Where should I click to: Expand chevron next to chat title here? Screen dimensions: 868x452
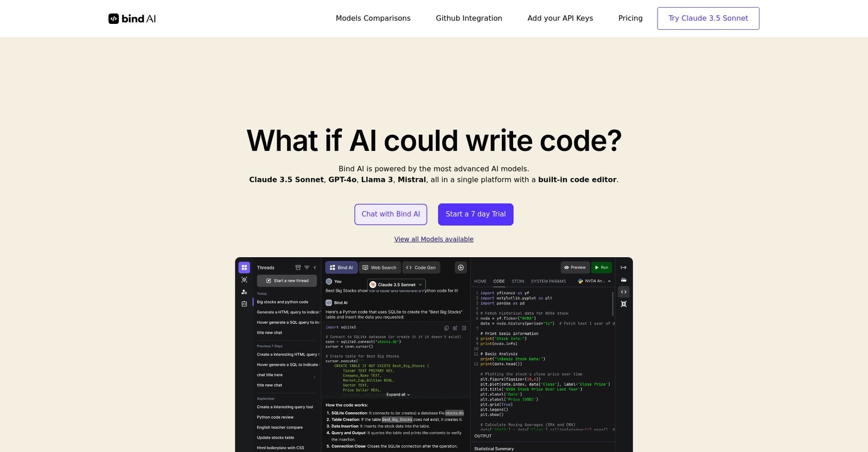pos(315,377)
